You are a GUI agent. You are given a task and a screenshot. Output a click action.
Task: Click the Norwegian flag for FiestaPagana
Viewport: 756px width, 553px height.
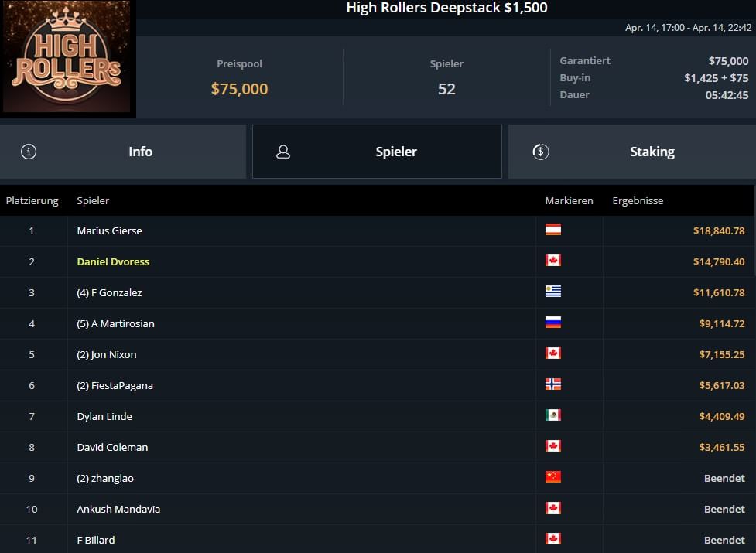point(552,384)
